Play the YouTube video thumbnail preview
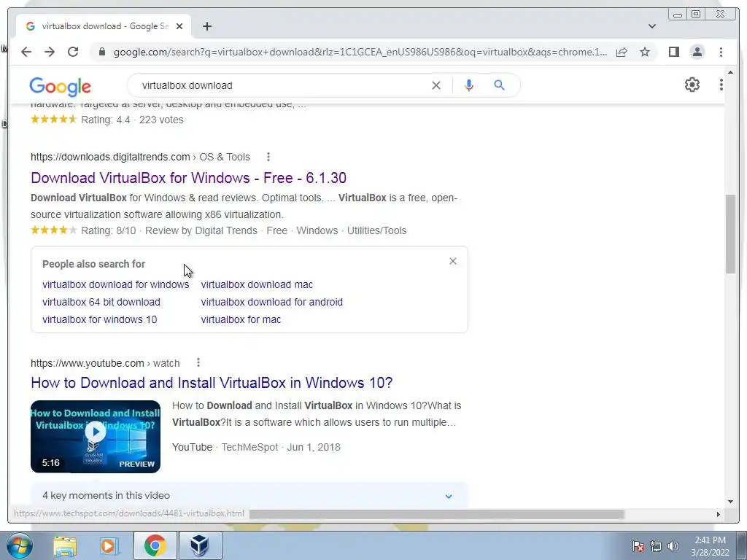Image resolution: width=747 pixels, height=560 pixels. coord(96,436)
